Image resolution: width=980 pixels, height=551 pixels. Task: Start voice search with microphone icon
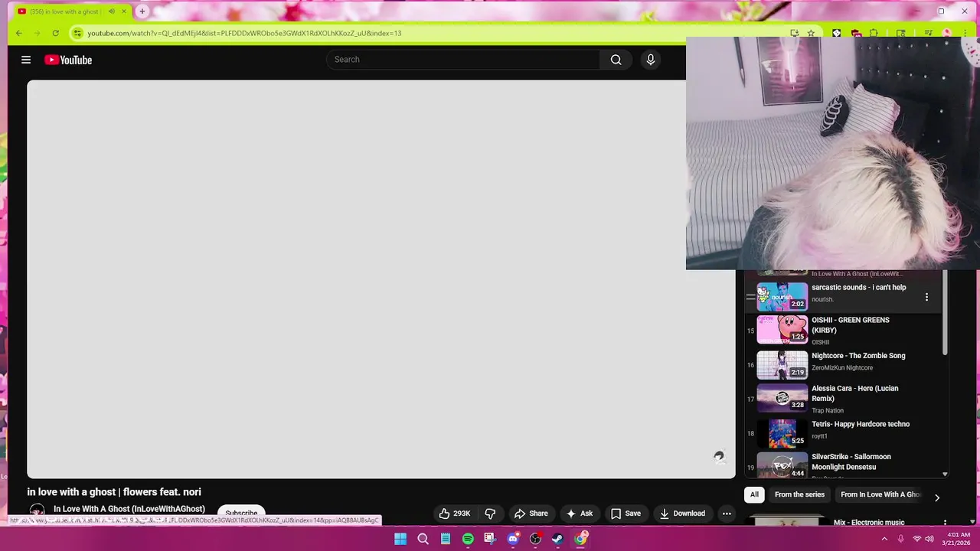click(651, 60)
